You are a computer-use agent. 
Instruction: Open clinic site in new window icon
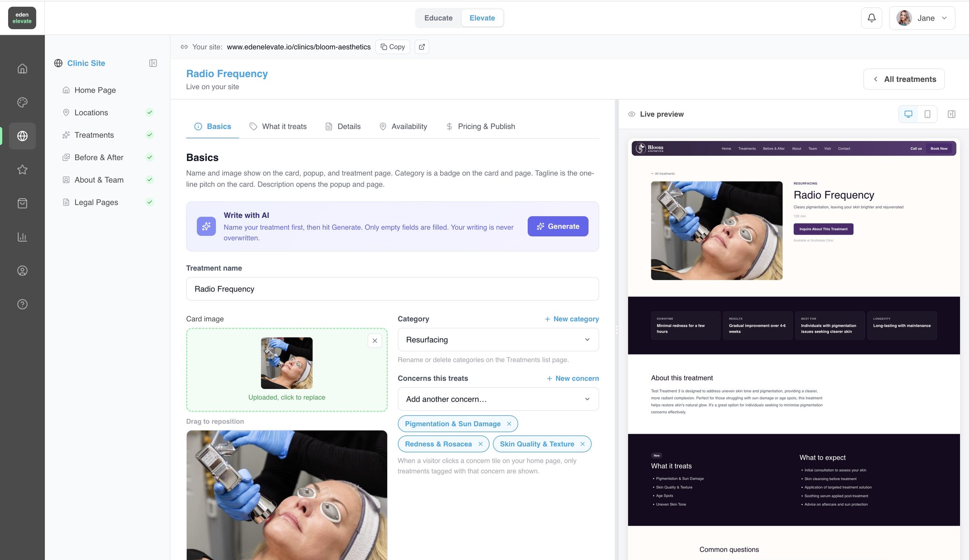pos(422,47)
